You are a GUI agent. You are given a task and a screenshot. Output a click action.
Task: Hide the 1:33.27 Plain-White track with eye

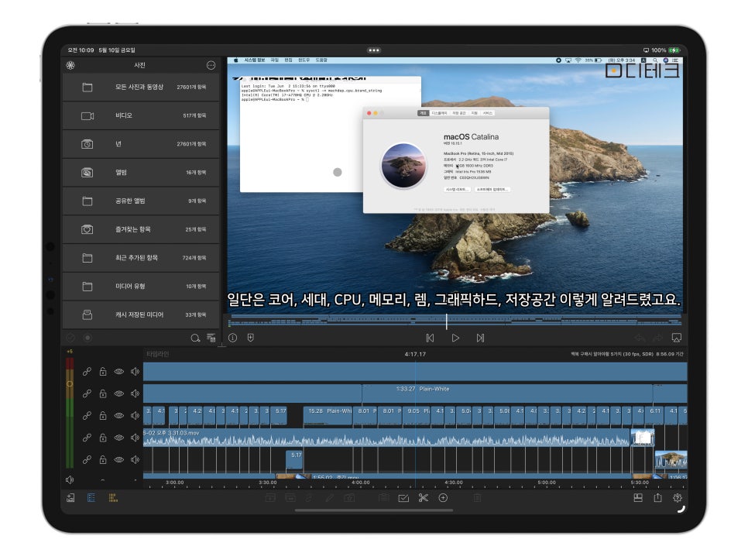118,393
